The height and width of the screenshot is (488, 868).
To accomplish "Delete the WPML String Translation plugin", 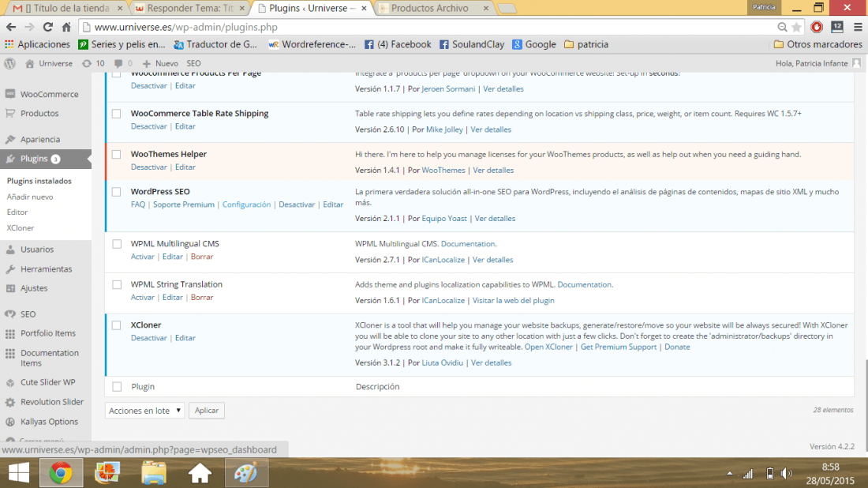I will [202, 298].
